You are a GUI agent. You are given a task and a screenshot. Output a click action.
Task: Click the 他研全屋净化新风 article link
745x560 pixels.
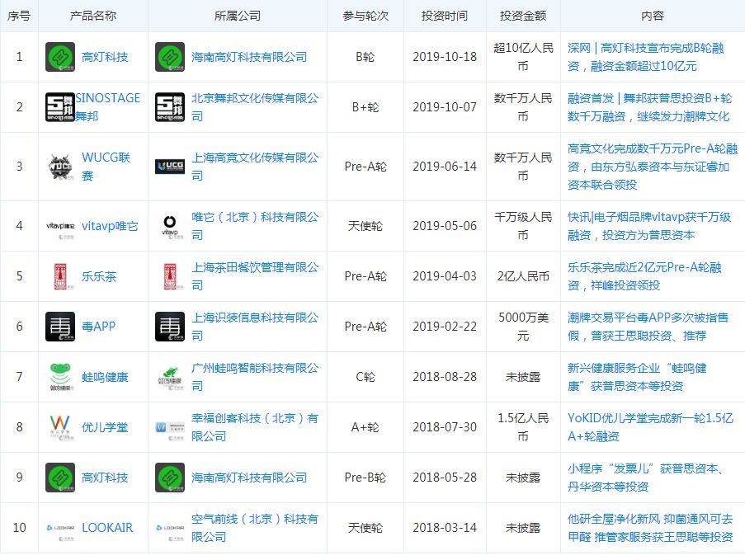pyautogui.click(x=650, y=528)
